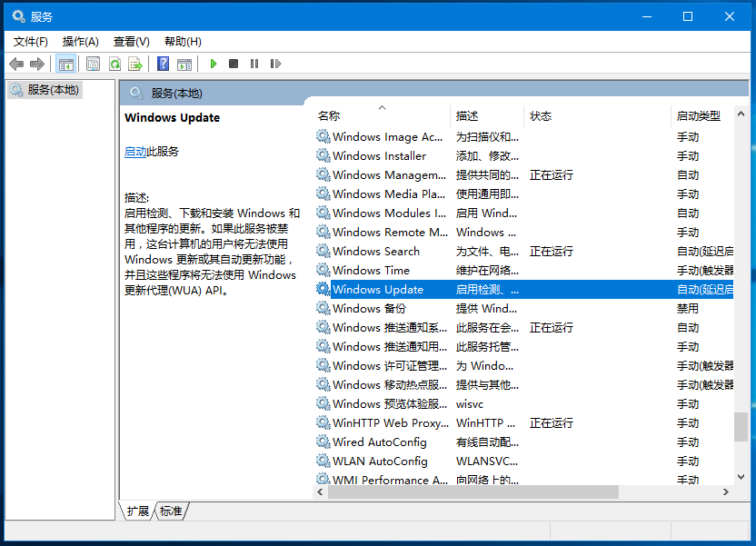Screen dimensions: 756x546
Task: Click 正在运行 status of Windows Search
Action: [551, 251]
